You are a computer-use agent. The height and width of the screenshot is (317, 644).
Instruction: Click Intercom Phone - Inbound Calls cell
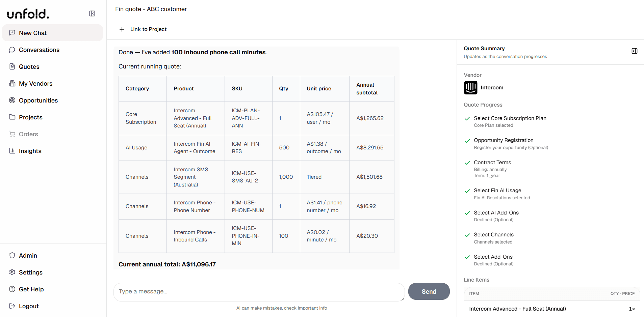pos(196,236)
